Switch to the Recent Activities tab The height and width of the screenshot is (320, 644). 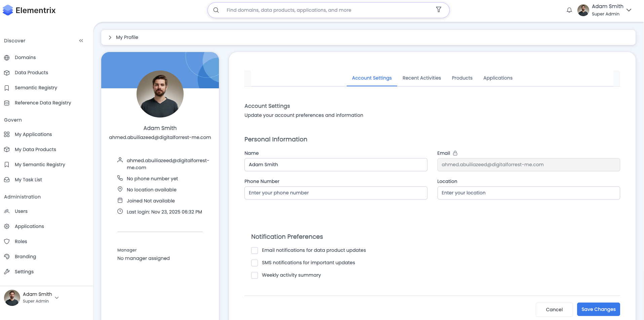click(x=421, y=78)
